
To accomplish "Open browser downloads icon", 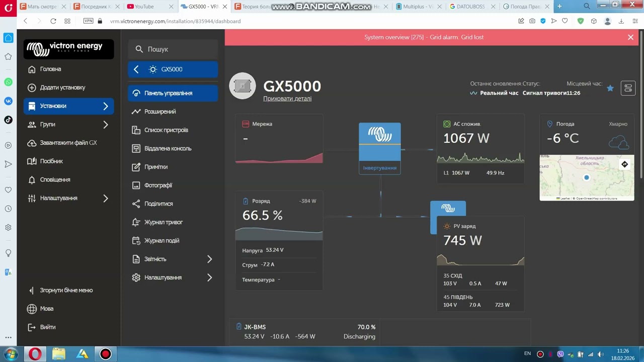I will coord(621,21).
